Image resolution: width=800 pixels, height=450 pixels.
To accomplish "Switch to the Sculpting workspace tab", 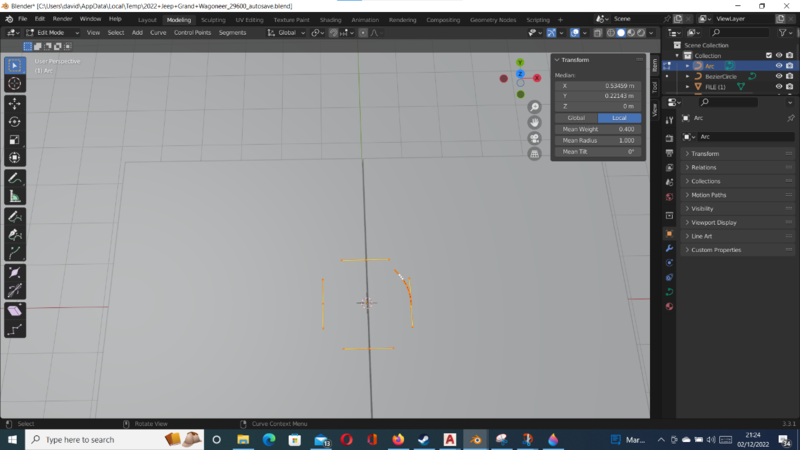I will pos(213,19).
